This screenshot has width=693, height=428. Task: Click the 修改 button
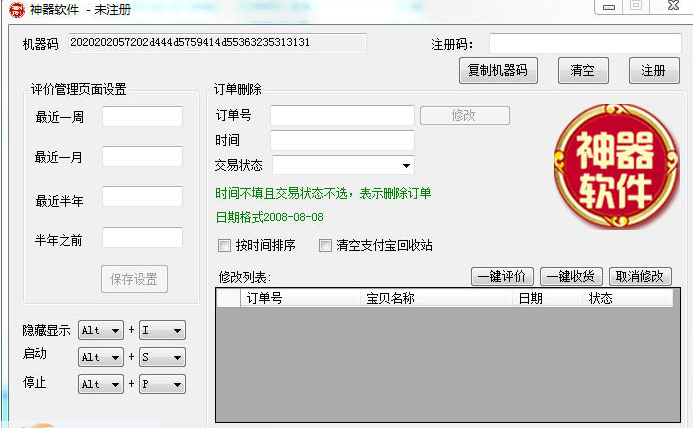[x=465, y=115]
